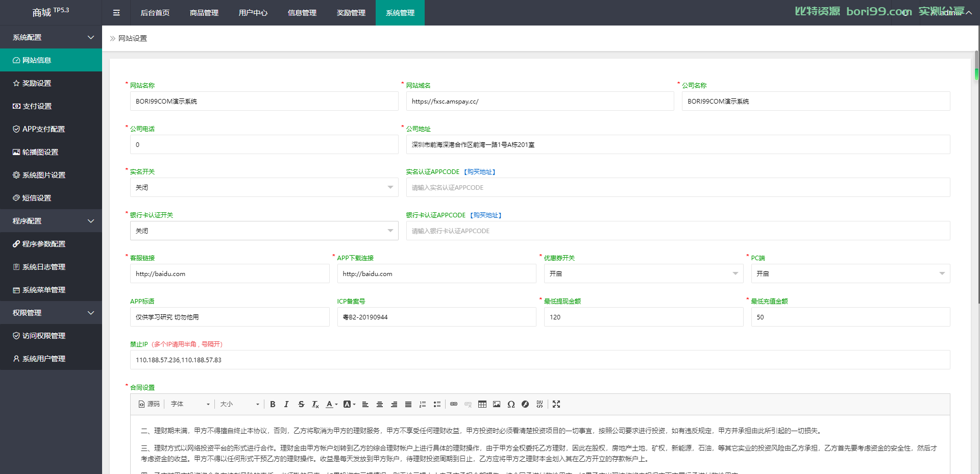Open the 字体 font dropdown
This screenshot has height=474, width=980.
(190, 404)
